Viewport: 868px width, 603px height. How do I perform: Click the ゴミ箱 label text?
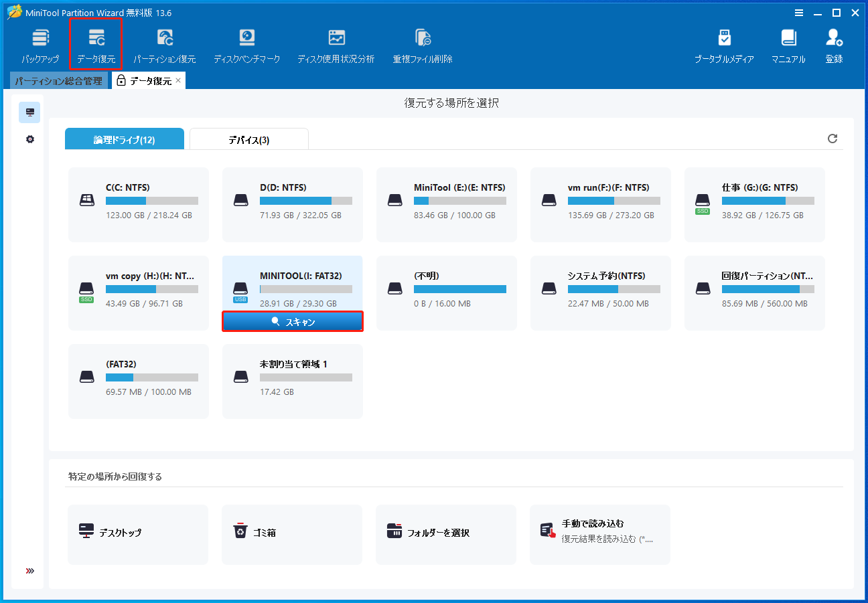tap(265, 533)
